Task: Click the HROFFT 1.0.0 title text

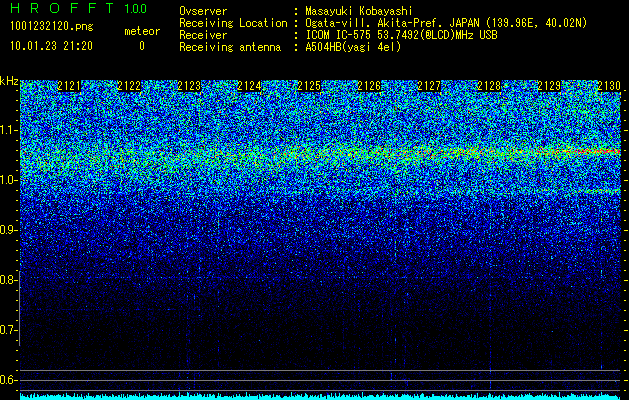Action: point(79,8)
